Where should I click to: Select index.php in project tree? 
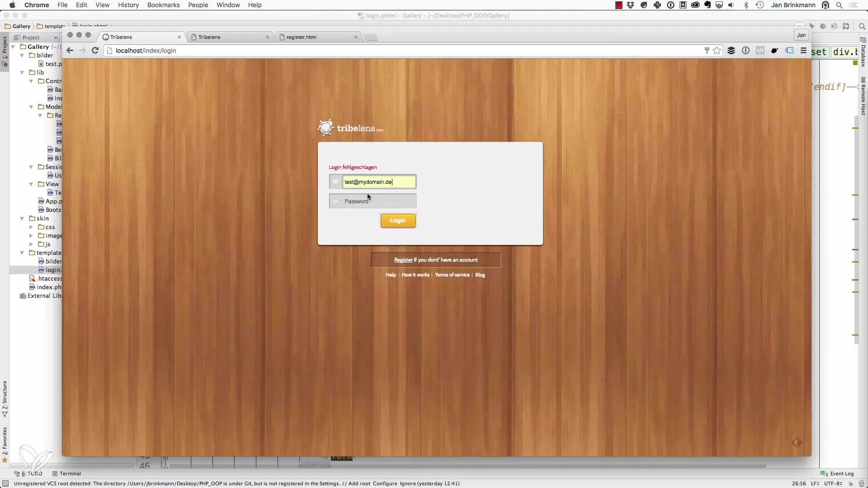(48, 287)
